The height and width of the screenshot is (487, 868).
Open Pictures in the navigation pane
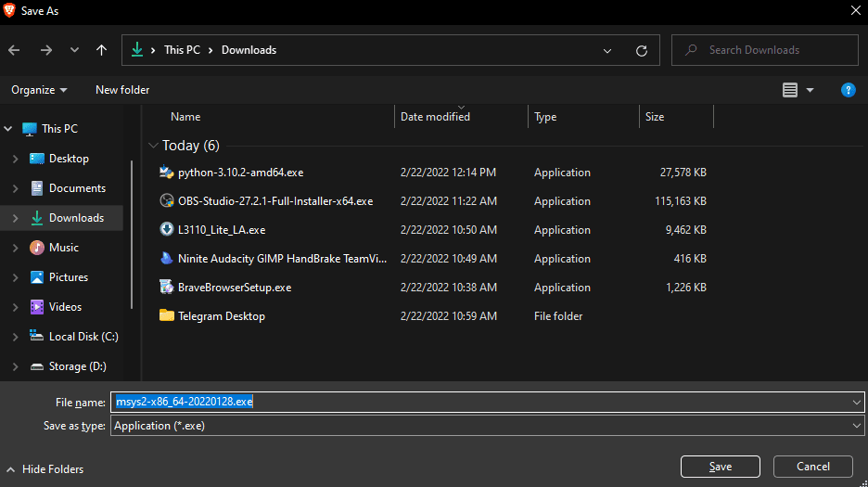coord(68,277)
